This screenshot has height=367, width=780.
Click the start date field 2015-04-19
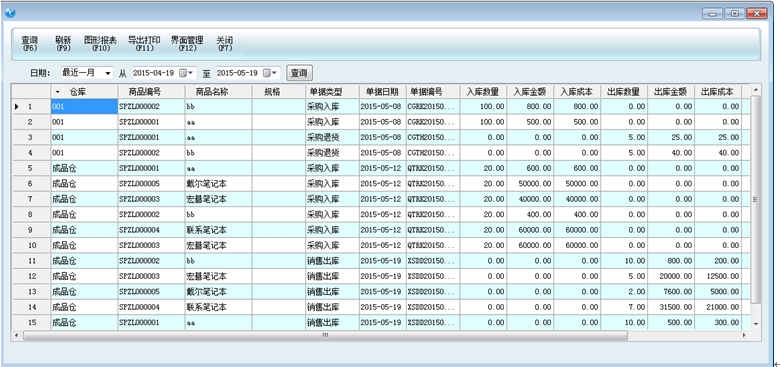[x=154, y=73]
